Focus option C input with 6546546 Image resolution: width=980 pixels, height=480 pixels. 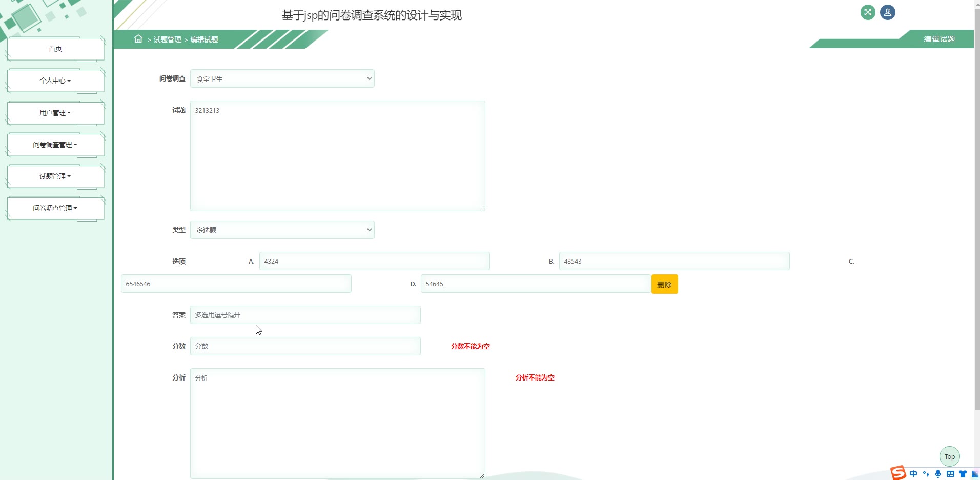(236, 284)
